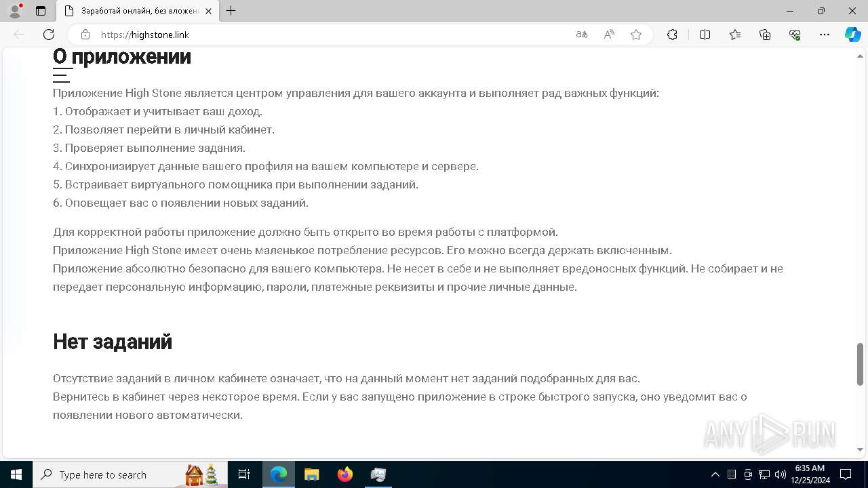Open the hamburger menu under О приложении
Image resolution: width=868 pixels, height=488 pixels.
(x=62, y=75)
